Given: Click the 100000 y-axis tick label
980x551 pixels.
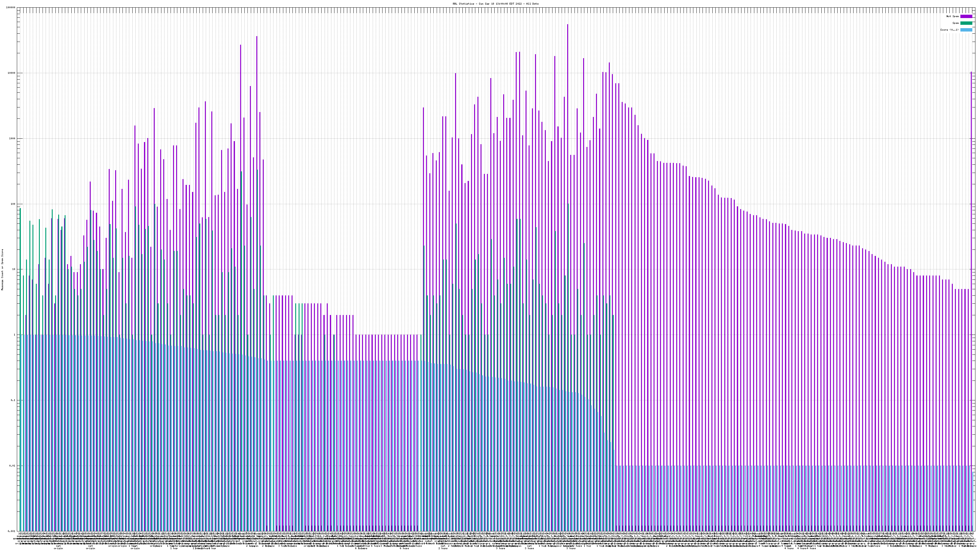Looking at the screenshot, I should tap(11, 8).
